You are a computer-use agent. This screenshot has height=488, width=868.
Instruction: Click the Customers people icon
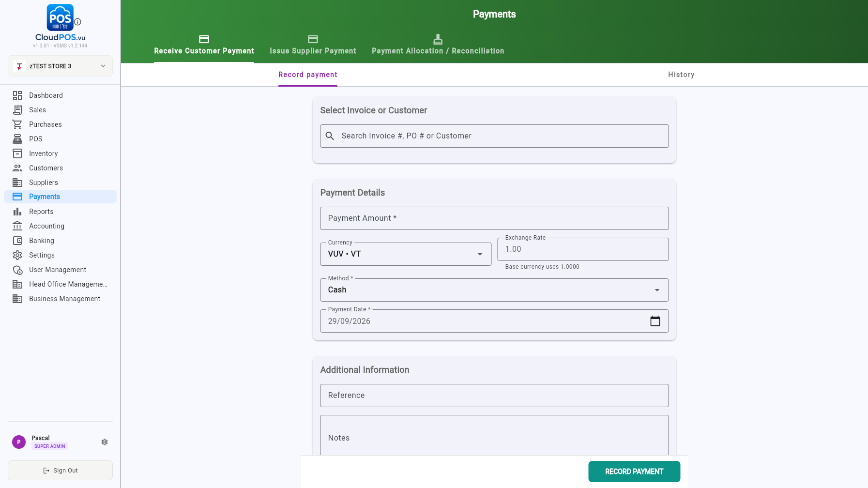[17, 168]
